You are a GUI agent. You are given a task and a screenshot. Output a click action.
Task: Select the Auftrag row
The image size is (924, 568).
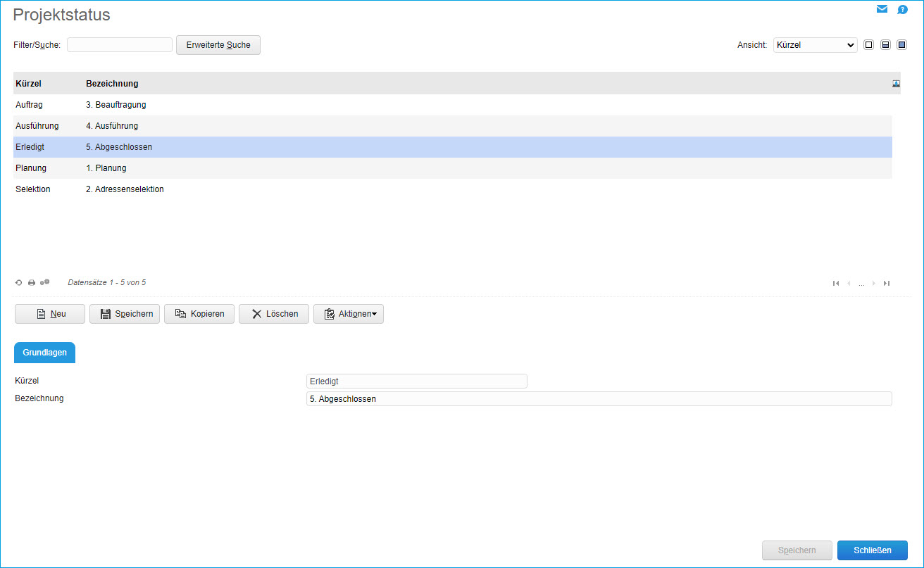pyautogui.click(x=453, y=105)
